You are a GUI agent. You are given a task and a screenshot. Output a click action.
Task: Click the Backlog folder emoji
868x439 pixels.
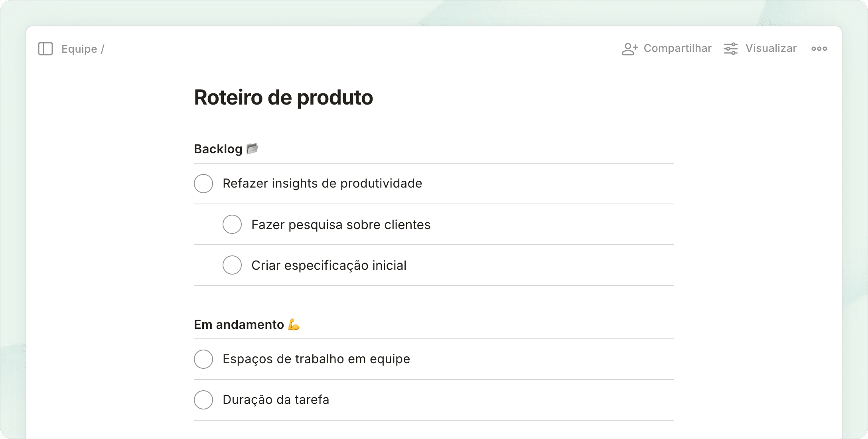coord(253,148)
